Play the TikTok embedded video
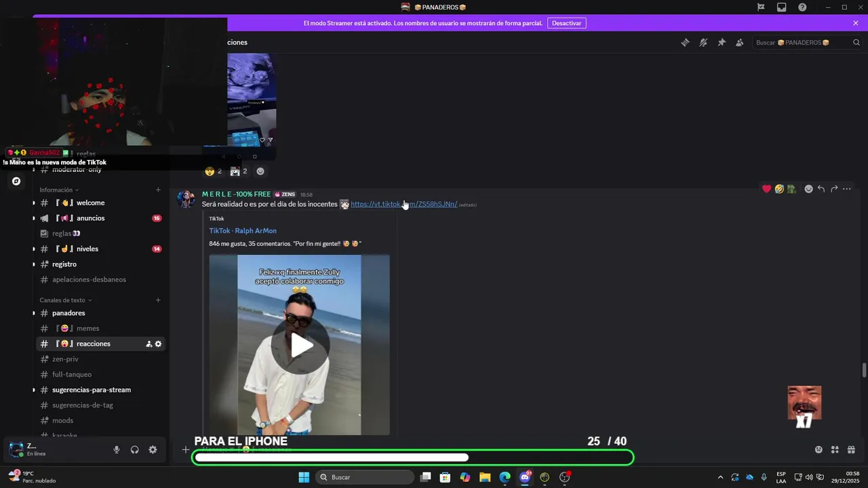 click(x=300, y=345)
